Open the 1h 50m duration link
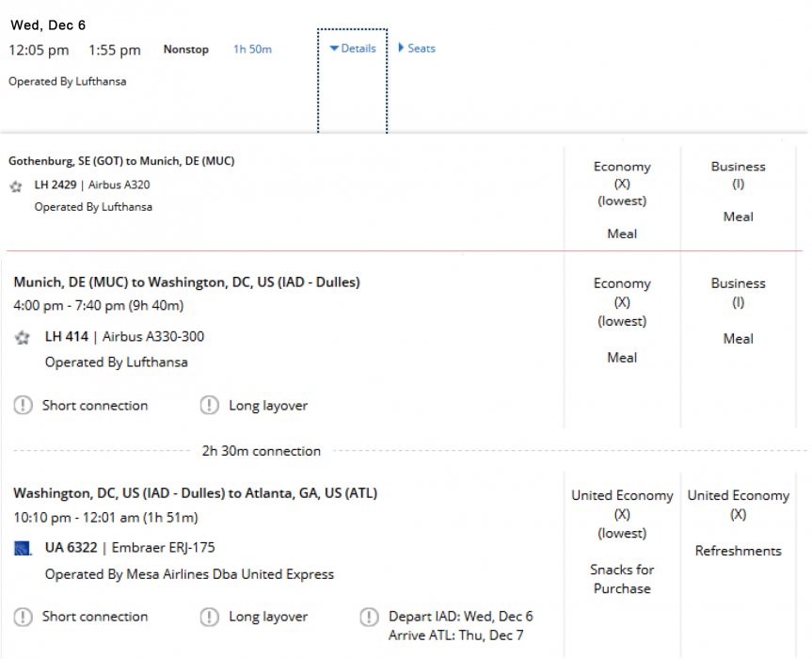The image size is (812, 659). 253,49
